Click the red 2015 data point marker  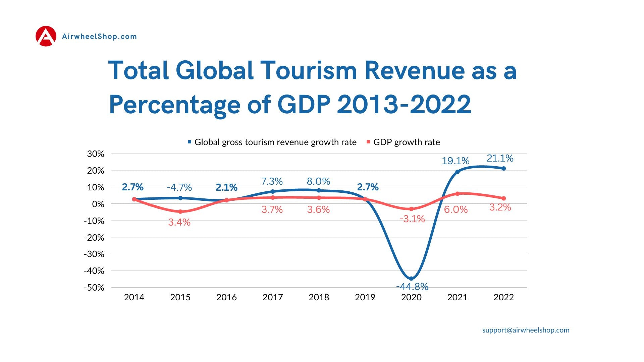tap(180, 212)
